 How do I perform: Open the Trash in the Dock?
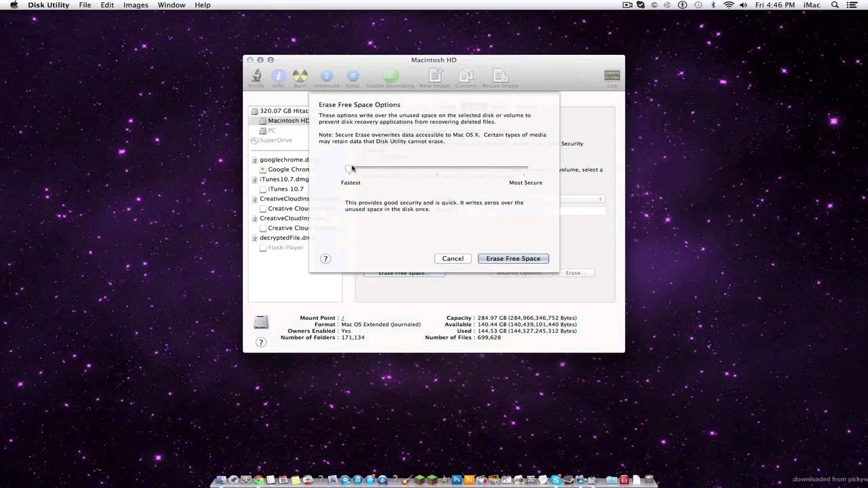click(x=650, y=479)
